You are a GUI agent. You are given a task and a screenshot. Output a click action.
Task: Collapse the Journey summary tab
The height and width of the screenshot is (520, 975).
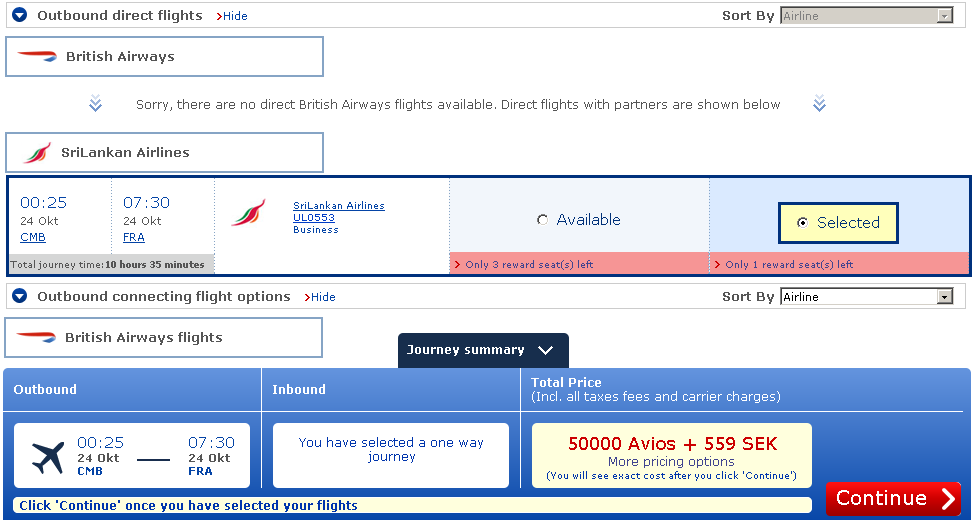545,351
